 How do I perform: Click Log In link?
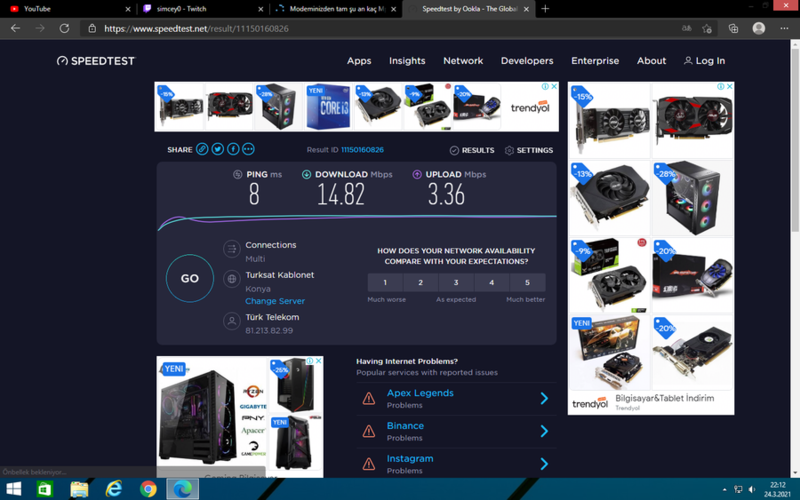705,61
